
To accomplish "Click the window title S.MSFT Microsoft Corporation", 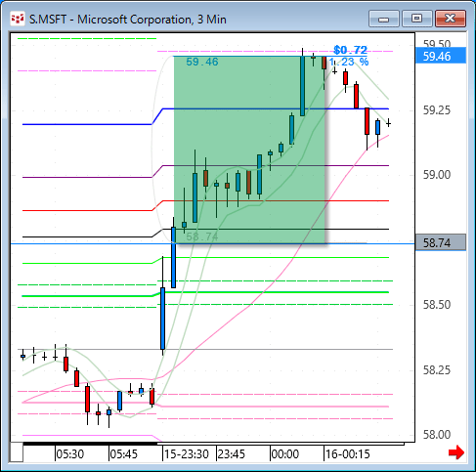I will [x=128, y=20].
